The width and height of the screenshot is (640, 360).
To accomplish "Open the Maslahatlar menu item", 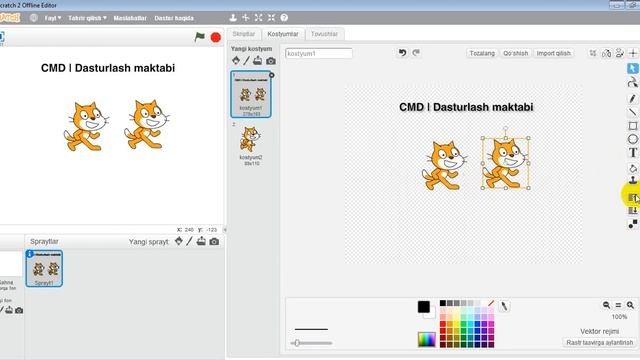I will (130, 18).
